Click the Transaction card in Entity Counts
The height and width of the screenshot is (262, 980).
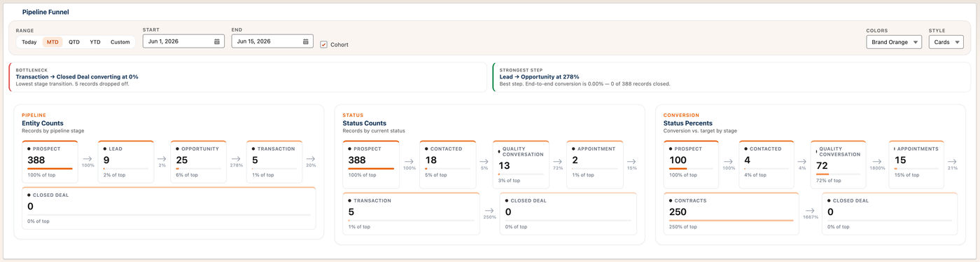point(274,162)
